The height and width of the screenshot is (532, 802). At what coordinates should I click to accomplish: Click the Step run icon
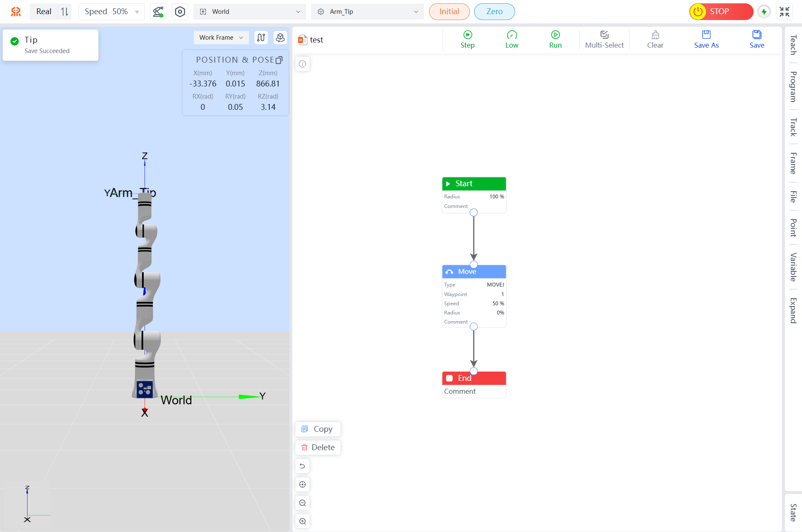[x=467, y=35]
